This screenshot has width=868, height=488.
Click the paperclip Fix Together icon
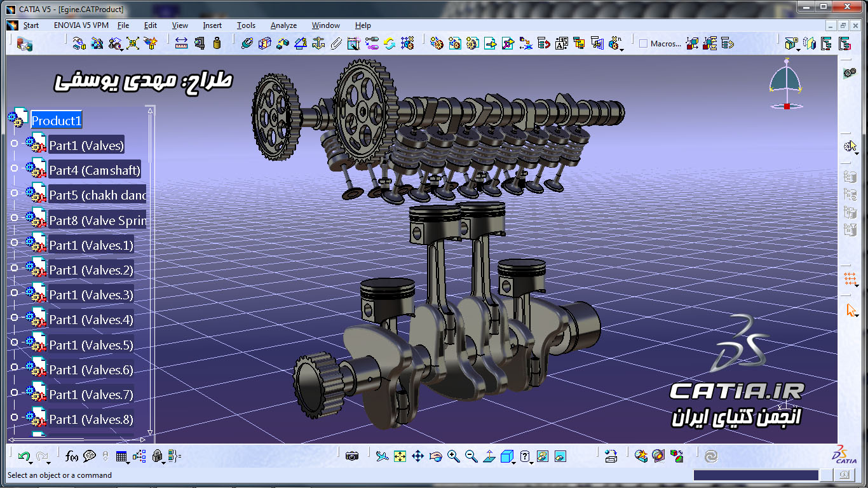pyautogui.click(x=336, y=43)
